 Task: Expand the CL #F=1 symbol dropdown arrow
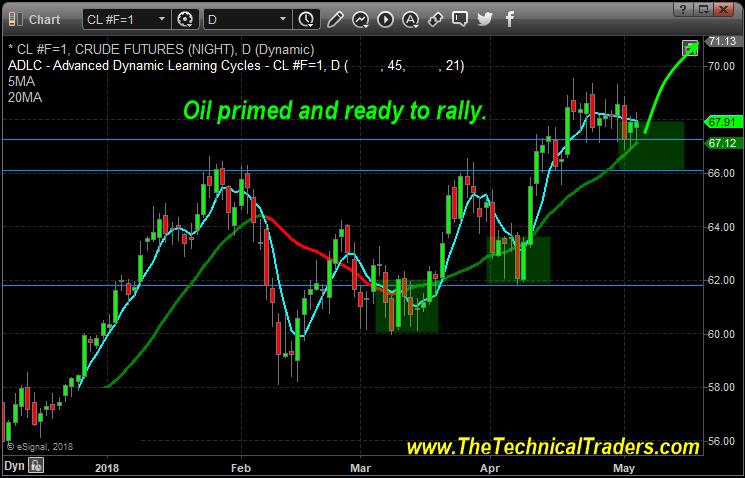point(162,19)
